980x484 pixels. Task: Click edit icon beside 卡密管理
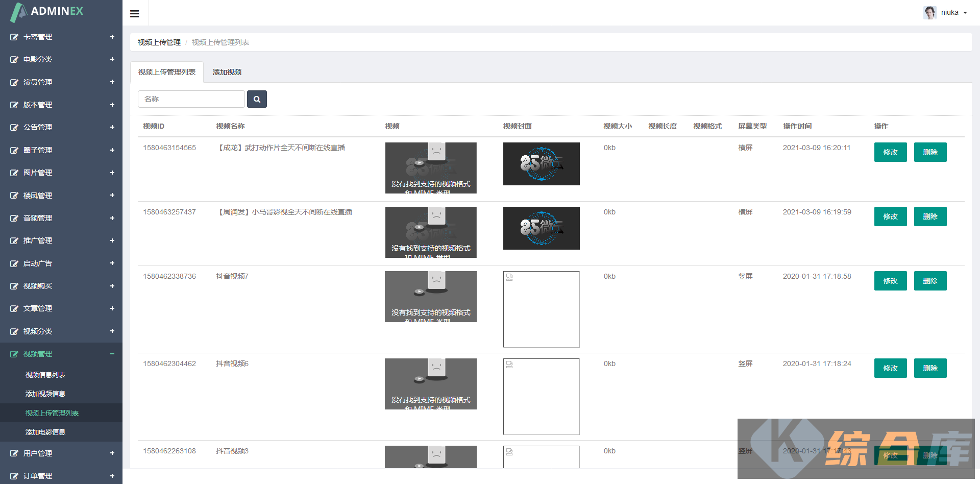[14, 37]
